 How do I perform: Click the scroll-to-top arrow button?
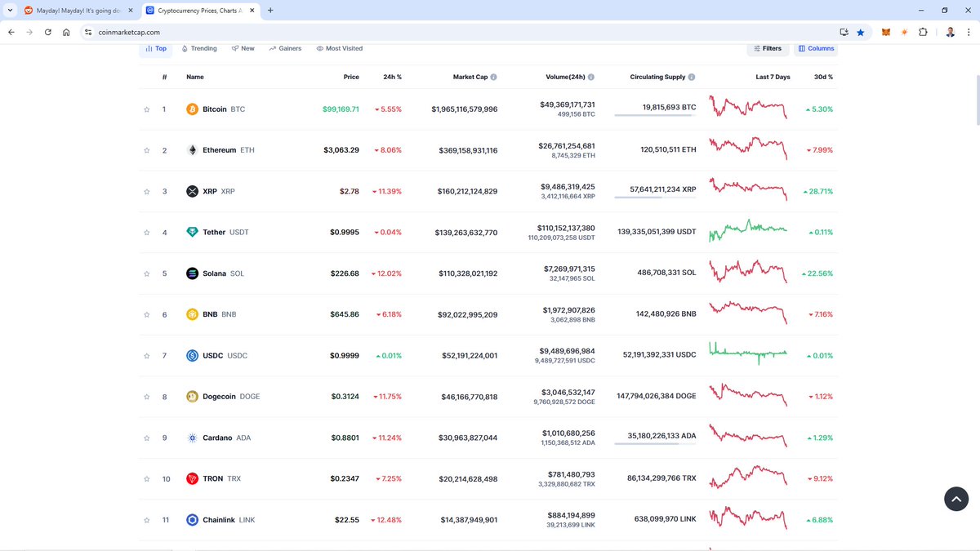coord(956,499)
